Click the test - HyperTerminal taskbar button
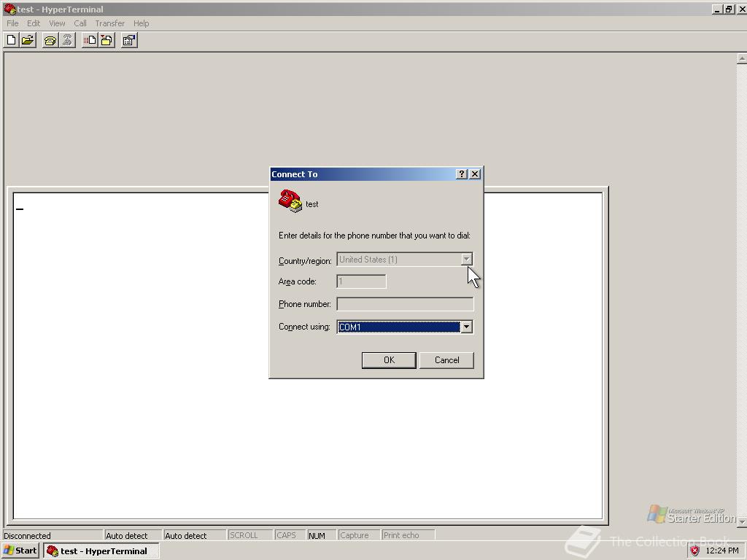 pos(101,551)
